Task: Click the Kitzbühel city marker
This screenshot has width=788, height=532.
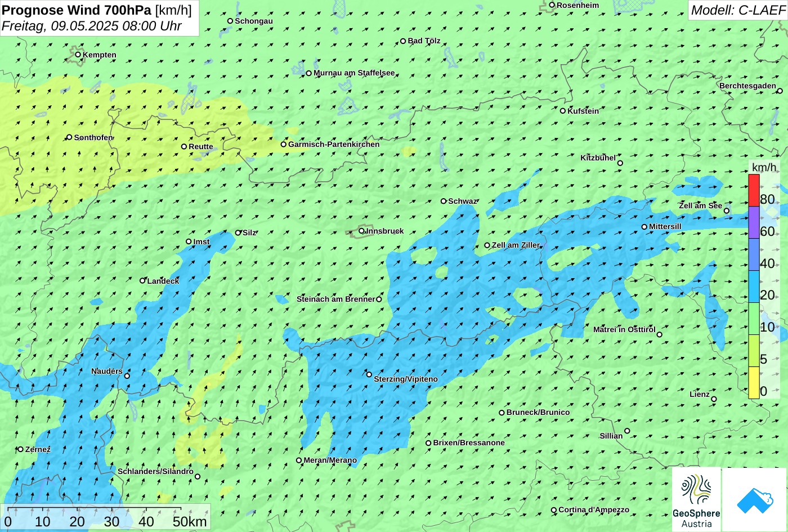Action: 620,163
